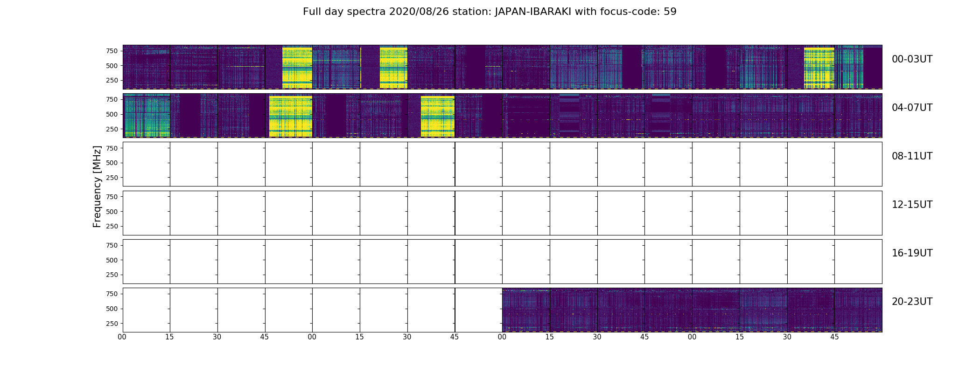
Task: Click the 500 tick of the 04-07UT row
Action: (x=112, y=114)
